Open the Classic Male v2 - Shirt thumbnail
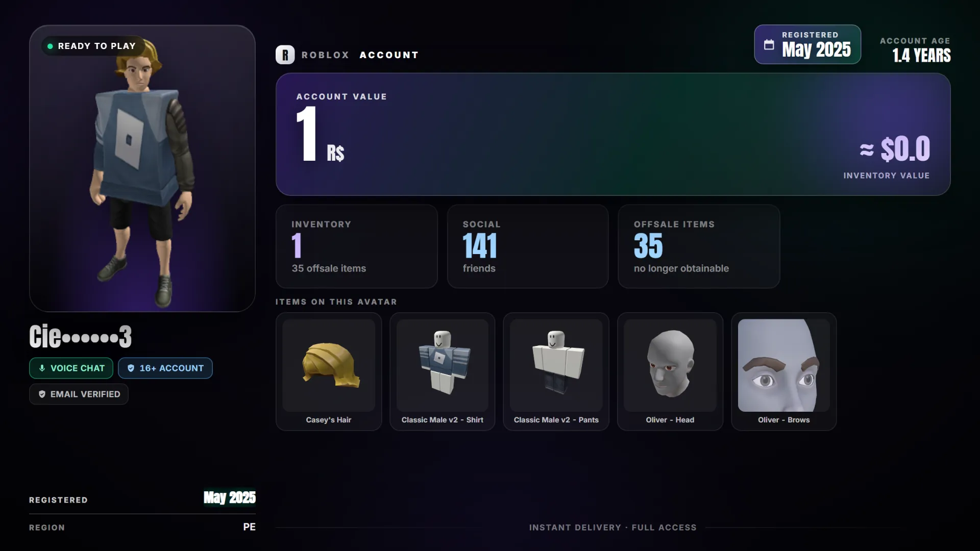980x551 pixels. click(443, 365)
